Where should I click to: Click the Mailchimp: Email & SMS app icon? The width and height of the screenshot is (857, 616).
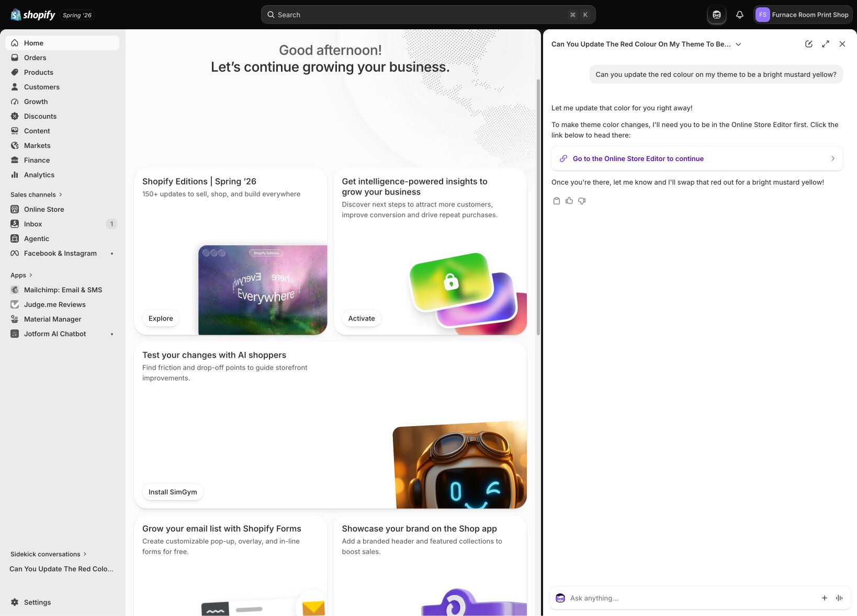(15, 290)
